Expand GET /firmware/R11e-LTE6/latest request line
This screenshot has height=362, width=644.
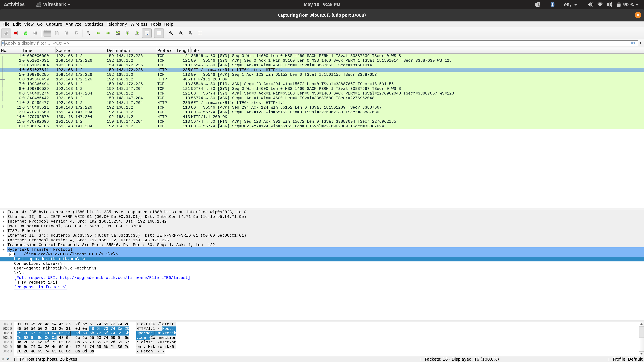tap(10, 254)
